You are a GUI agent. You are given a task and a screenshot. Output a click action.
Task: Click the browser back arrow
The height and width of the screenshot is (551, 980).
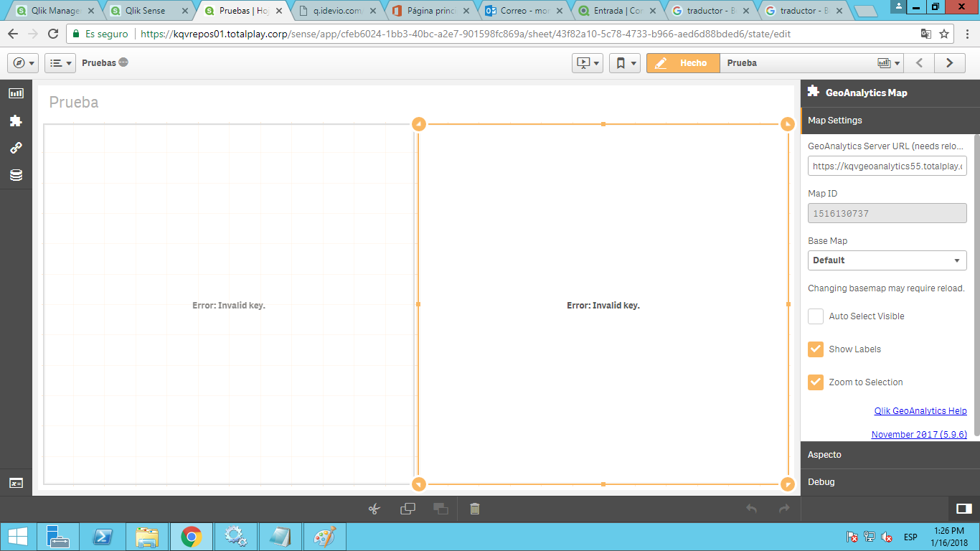[13, 34]
